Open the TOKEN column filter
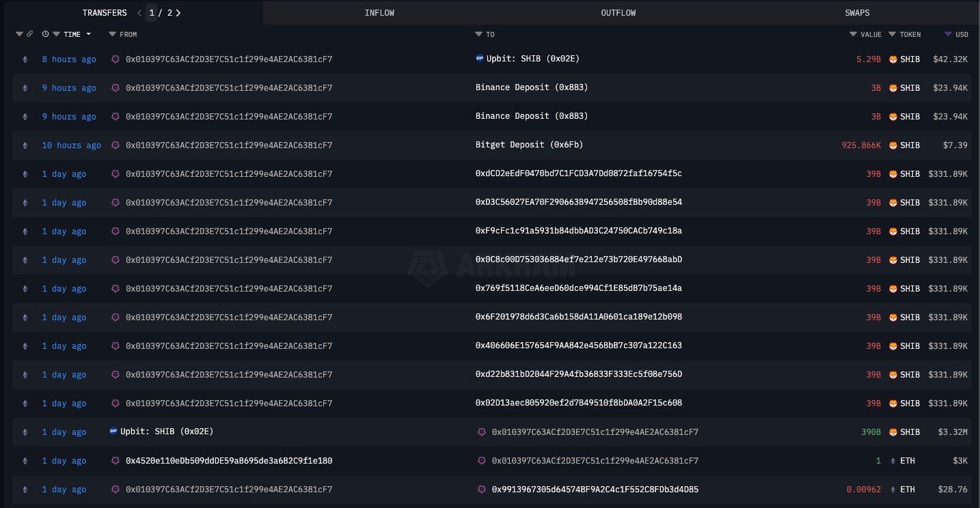Screen dimensions: 980x508 (x=893, y=34)
